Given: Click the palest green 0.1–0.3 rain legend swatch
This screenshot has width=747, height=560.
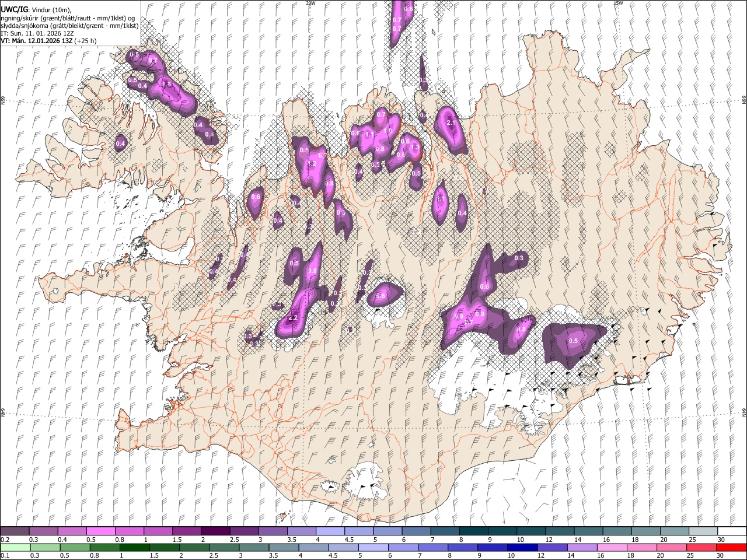Looking at the screenshot, I should coord(15,547).
